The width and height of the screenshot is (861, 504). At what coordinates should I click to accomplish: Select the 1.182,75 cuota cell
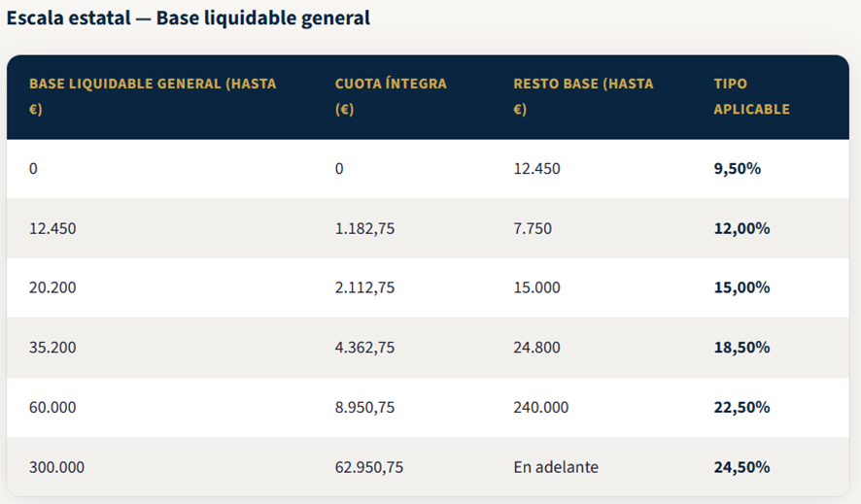coord(364,229)
